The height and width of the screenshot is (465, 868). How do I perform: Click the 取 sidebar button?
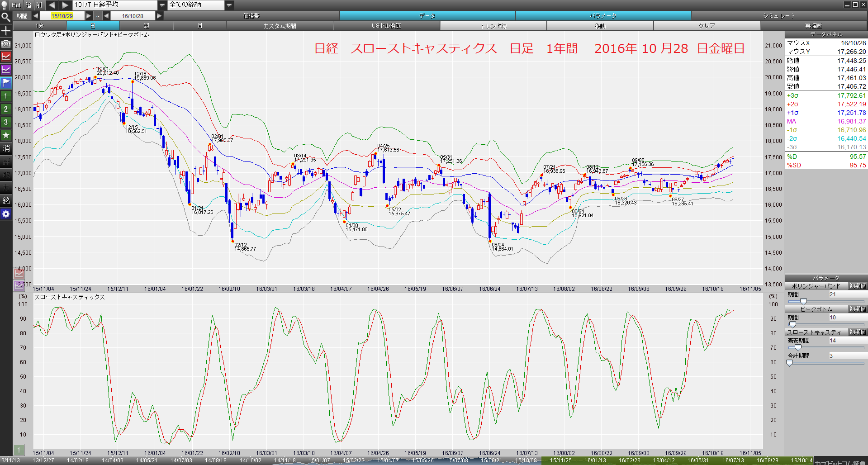pos(6,175)
